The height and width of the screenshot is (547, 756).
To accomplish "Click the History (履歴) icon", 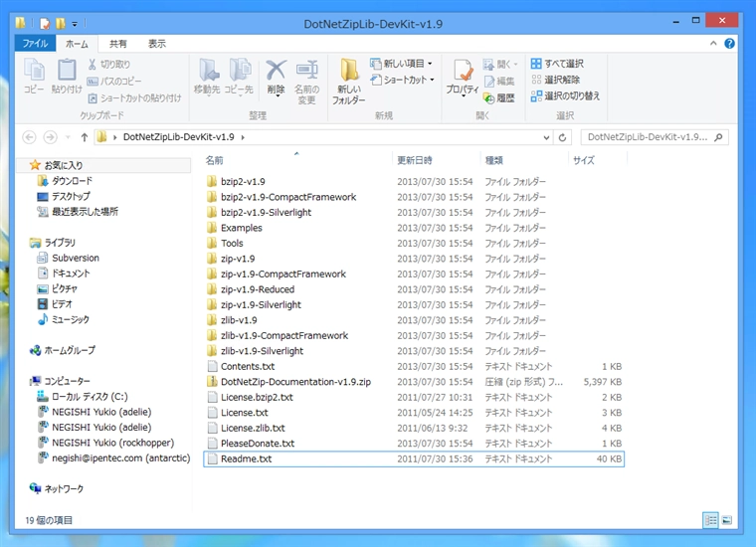I will pos(499,98).
